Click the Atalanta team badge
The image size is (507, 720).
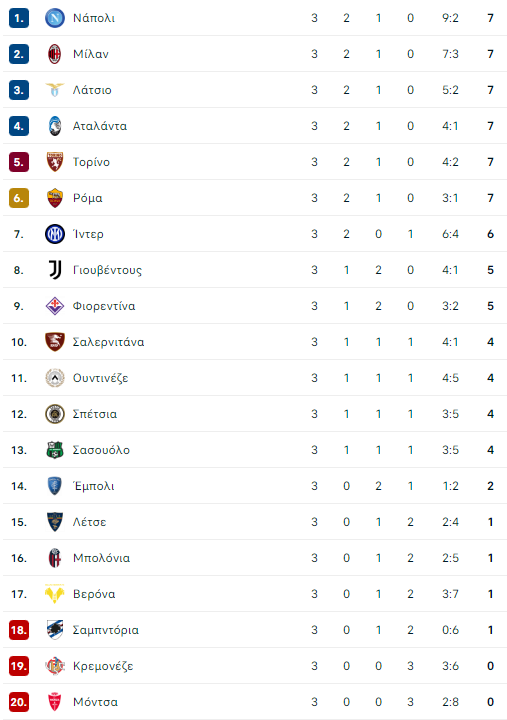(55, 126)
